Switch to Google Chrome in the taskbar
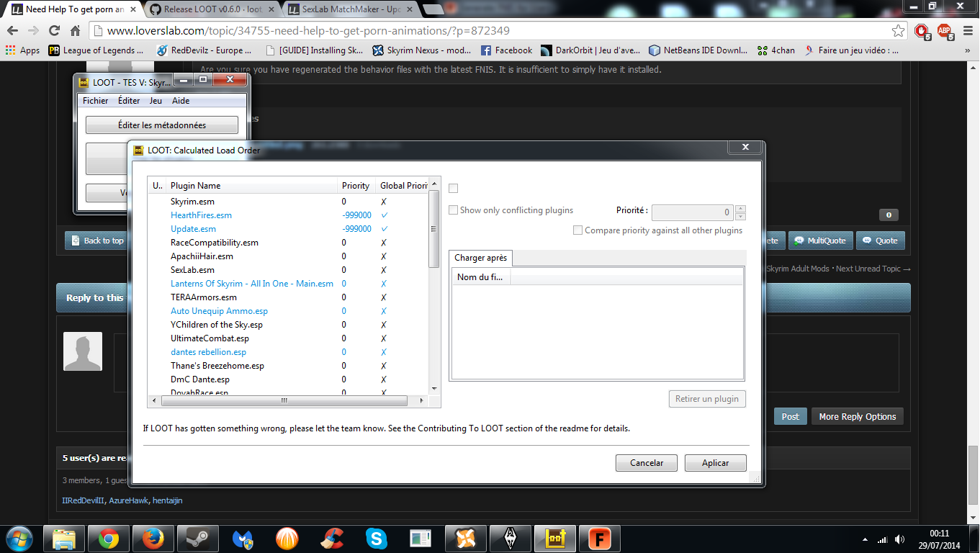 click(109, 538)
